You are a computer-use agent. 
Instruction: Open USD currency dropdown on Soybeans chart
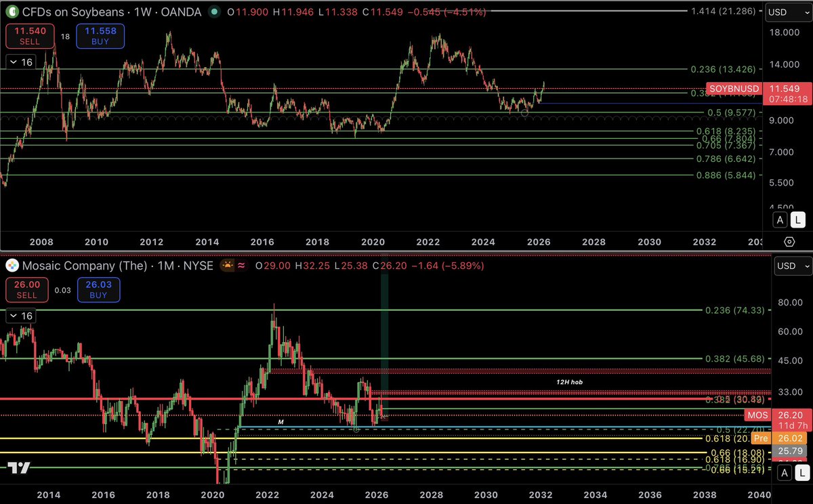[x=788, y=12]
